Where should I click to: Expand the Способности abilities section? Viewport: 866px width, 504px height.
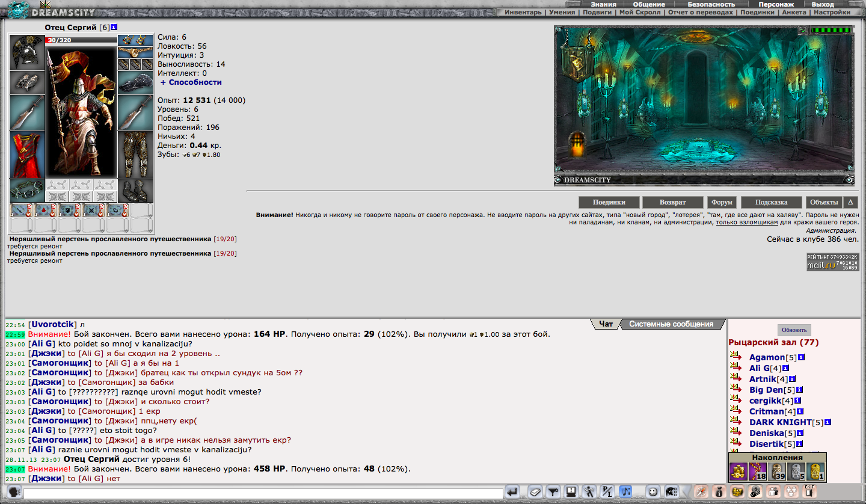[191, 82]
